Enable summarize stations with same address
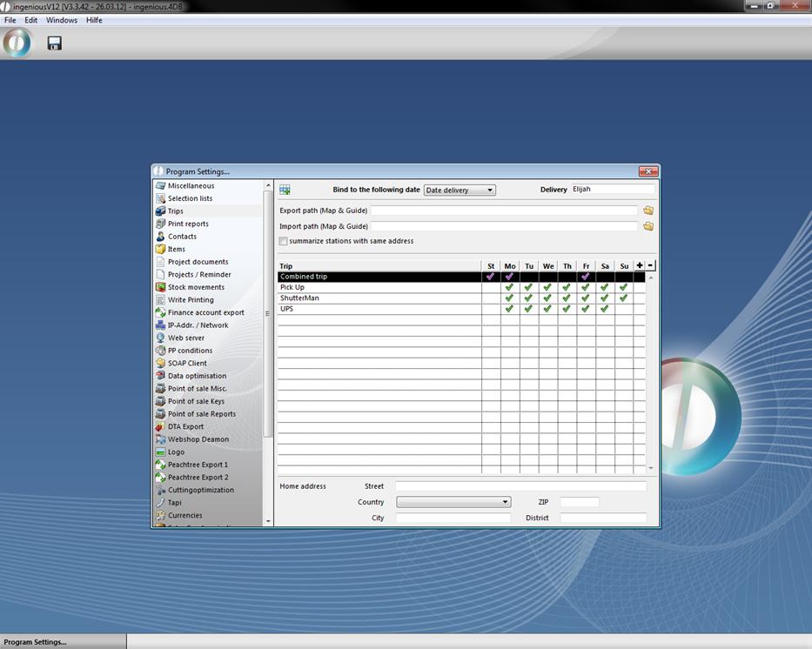This screenshot has height=649, width=812. [x=284, y=241]
